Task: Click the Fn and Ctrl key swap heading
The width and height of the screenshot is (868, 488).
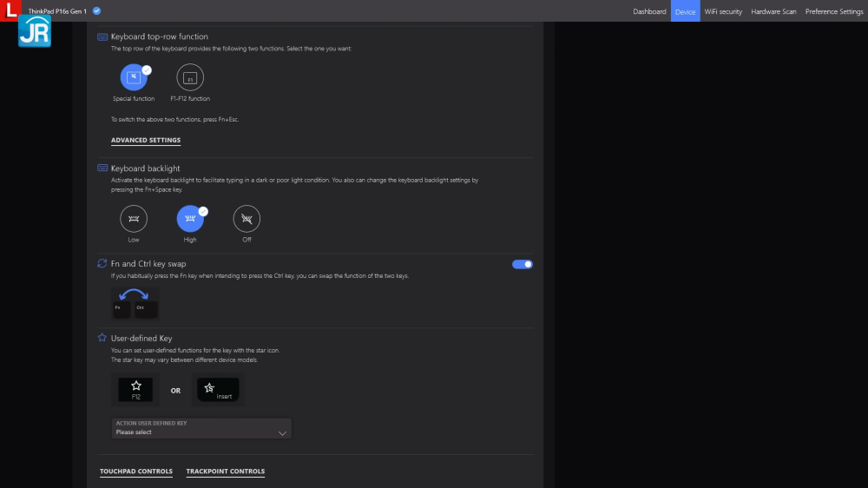Action: pos(148,264)
